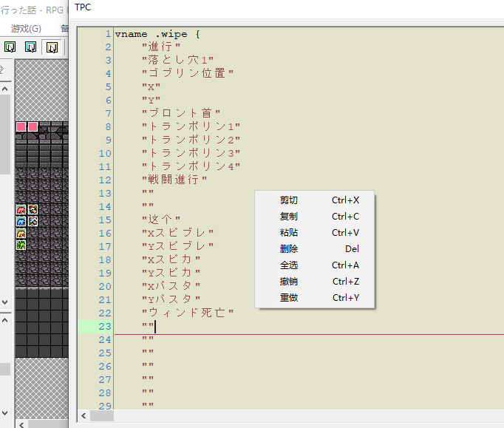
Task: Select the cyan-framed layer toolbar icon
Action: coord(31,47)
